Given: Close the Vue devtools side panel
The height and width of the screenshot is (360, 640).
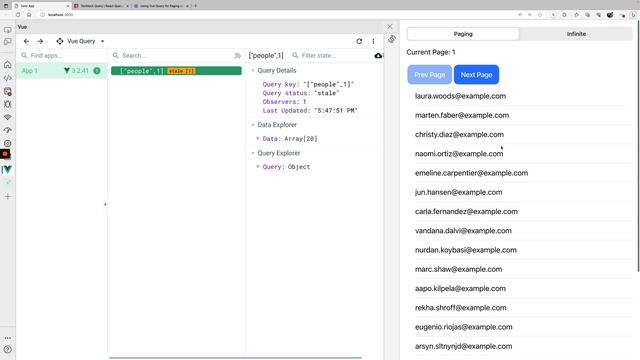Looking at the screenshot, I should pyautogui.click(x=390, y=26).
